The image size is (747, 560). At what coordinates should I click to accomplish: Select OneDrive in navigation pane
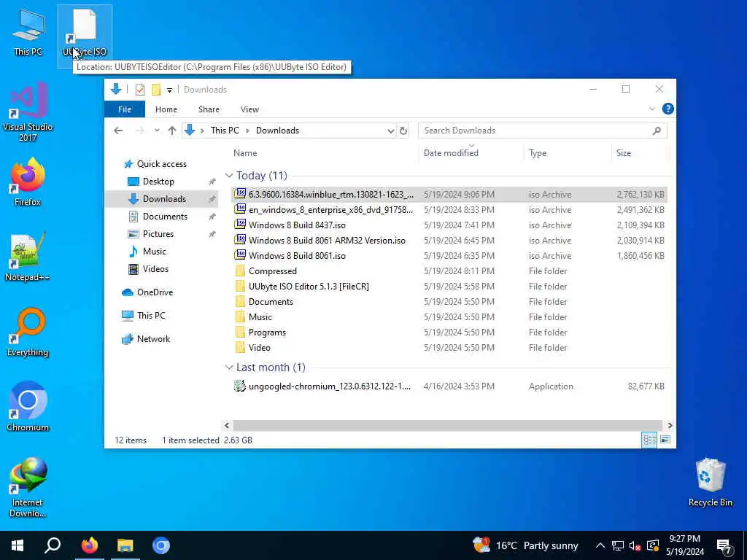pyautogui.click(x=155, y=292)
